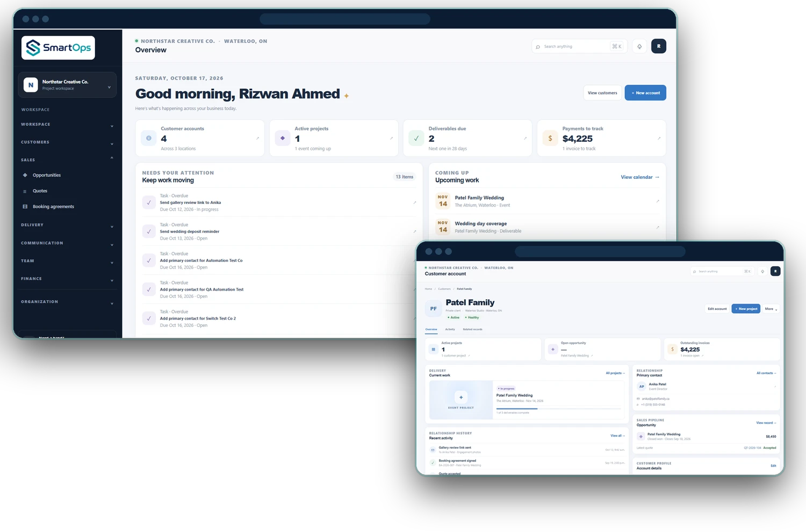The image size is (806, 532).
Task: Click notifications bell in Customer account window
Action: coord(762,272)
